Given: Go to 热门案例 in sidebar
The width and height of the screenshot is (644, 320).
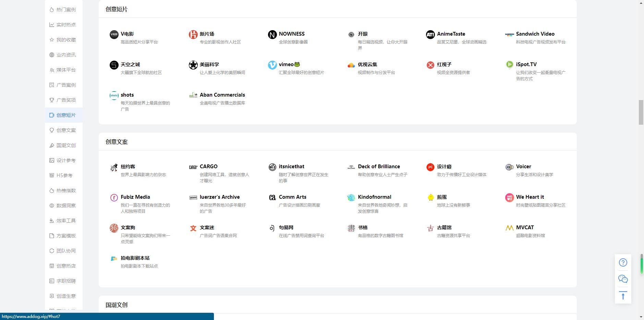Looking at the screenshot, I should pyautogui.click(x=63, y=10).
